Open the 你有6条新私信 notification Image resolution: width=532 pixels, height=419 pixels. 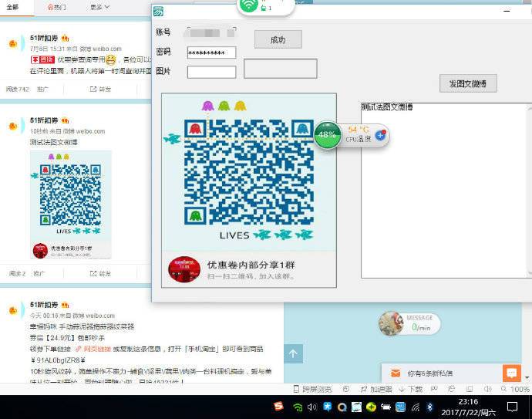click(430, 373)
